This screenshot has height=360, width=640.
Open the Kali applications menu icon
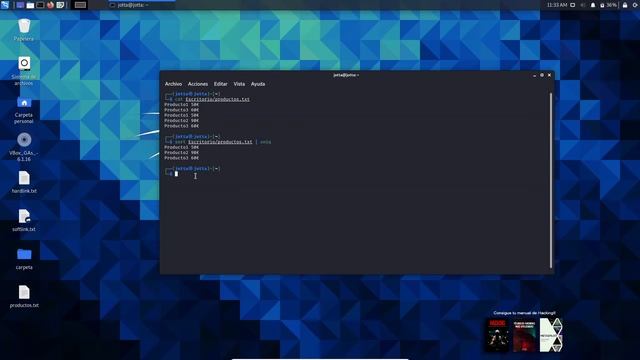pos(5,5)
